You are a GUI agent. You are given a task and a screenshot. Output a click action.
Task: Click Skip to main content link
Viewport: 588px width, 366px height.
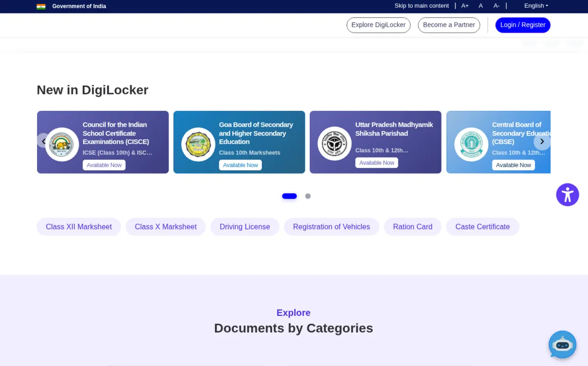421,6
